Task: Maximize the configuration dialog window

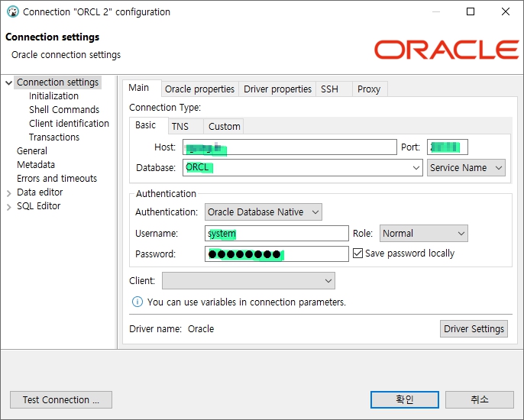Action: [x=471, y=11]
